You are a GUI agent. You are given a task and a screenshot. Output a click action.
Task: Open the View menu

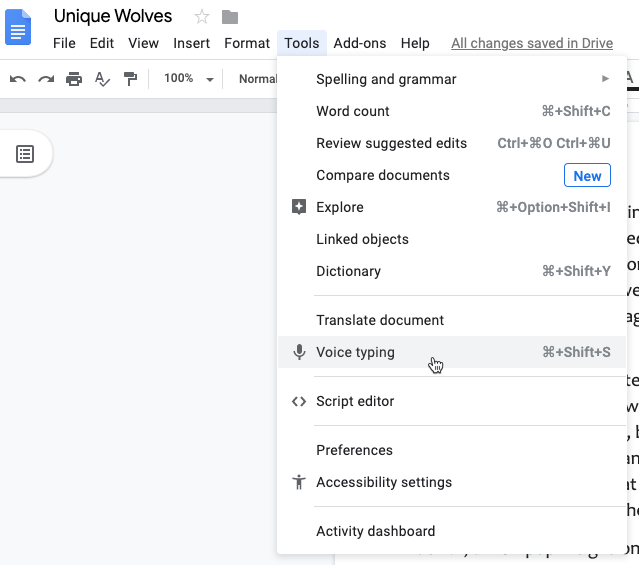click(x=143, y=43)
